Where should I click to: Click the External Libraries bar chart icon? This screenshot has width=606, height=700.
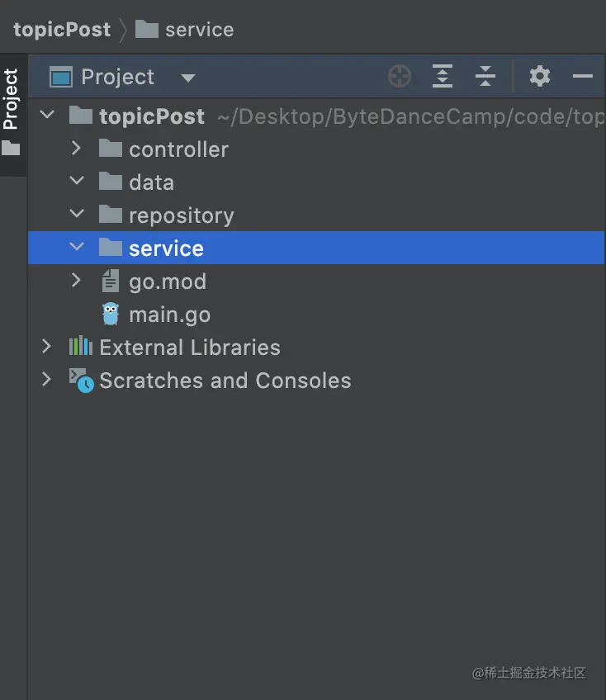[x=80, y=347]
